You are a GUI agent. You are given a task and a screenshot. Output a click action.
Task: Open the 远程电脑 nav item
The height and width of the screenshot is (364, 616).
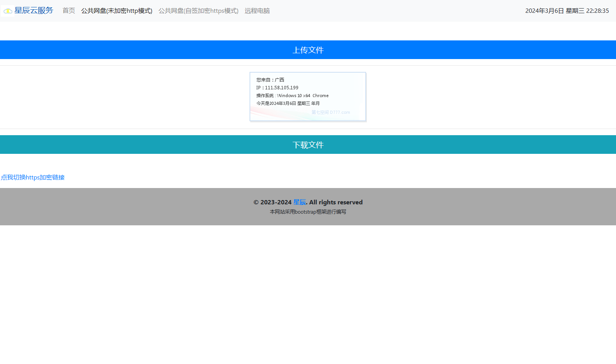257,11
